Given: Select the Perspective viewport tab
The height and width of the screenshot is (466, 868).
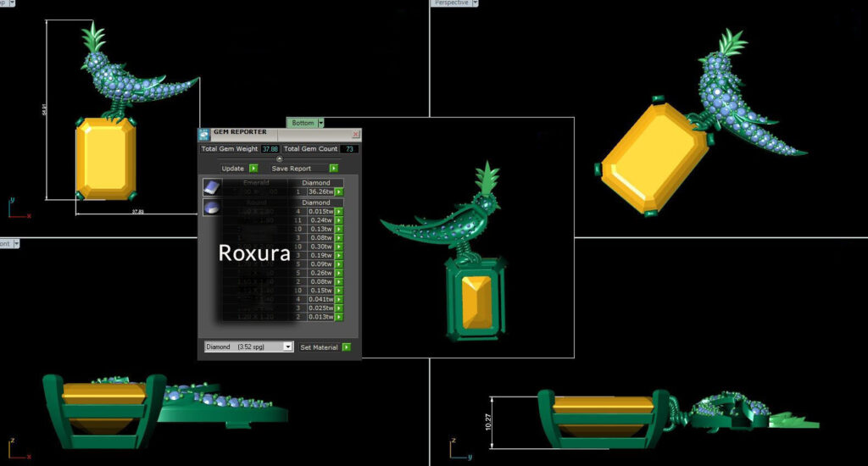Looking at the screenshot, I should [x=450, y=3].
